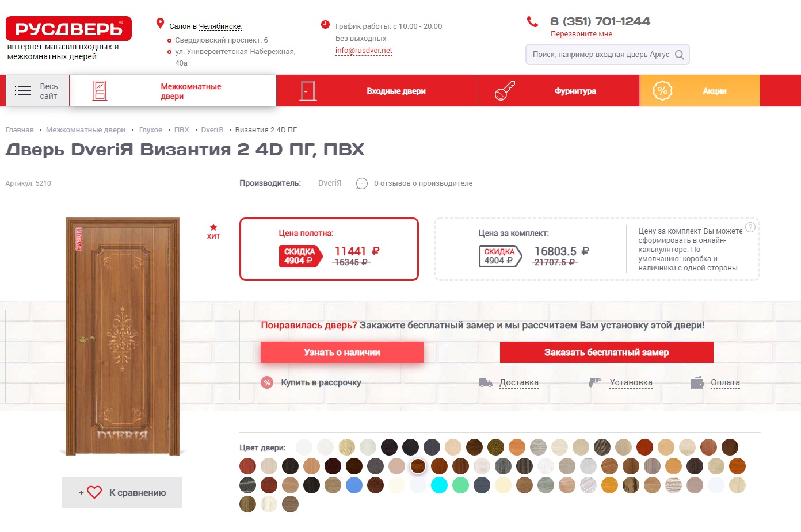Click the question mark help icon
This screenshot has height=532, width=801.
tap(750, 227)
